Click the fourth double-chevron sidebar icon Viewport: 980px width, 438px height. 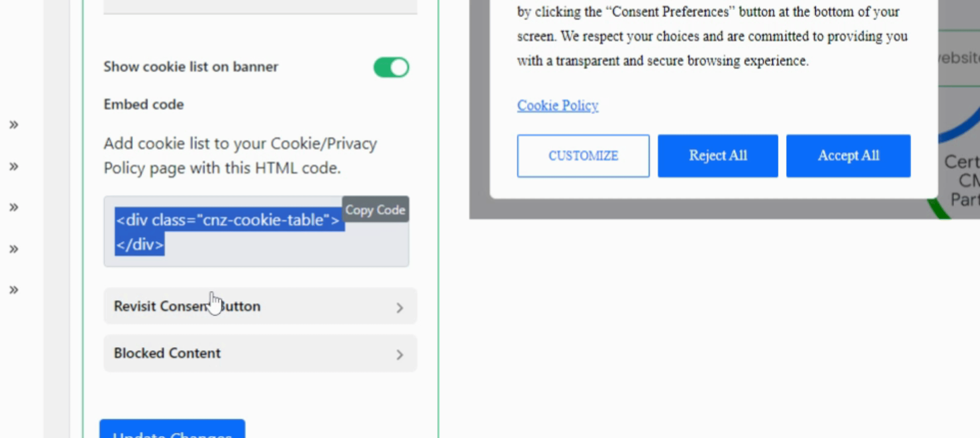(14, 249)
